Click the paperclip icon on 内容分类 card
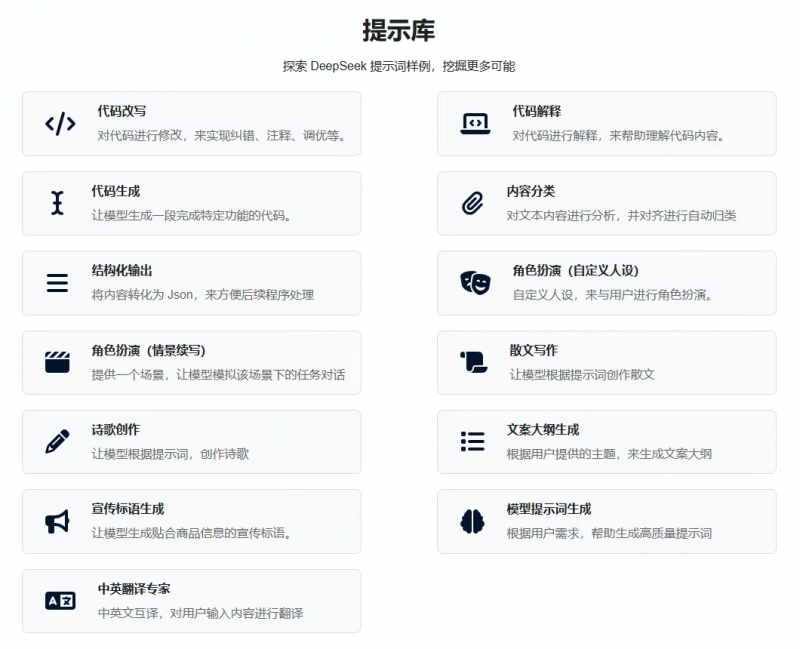 pyautogui.click(x=473, y=203)
